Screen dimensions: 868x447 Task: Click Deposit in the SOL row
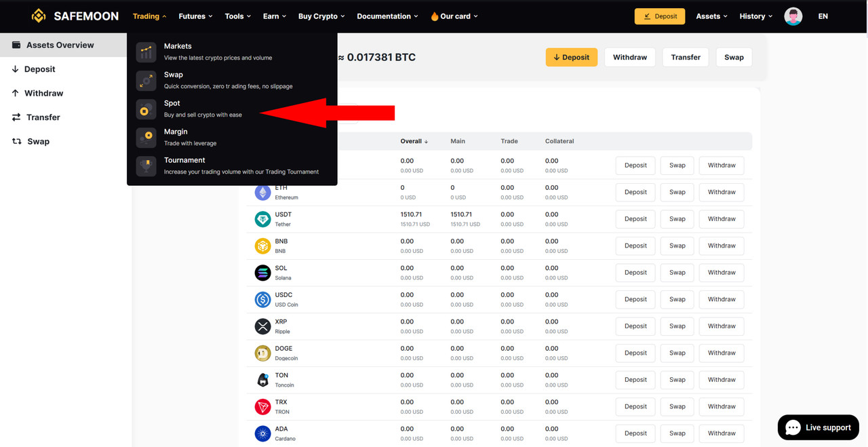[635, 273]
